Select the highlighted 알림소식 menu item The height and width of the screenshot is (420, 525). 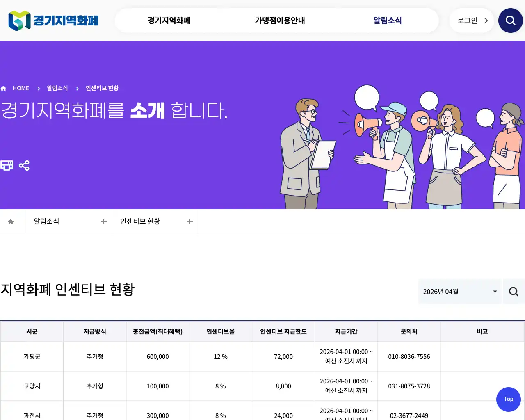coord(387,20)
